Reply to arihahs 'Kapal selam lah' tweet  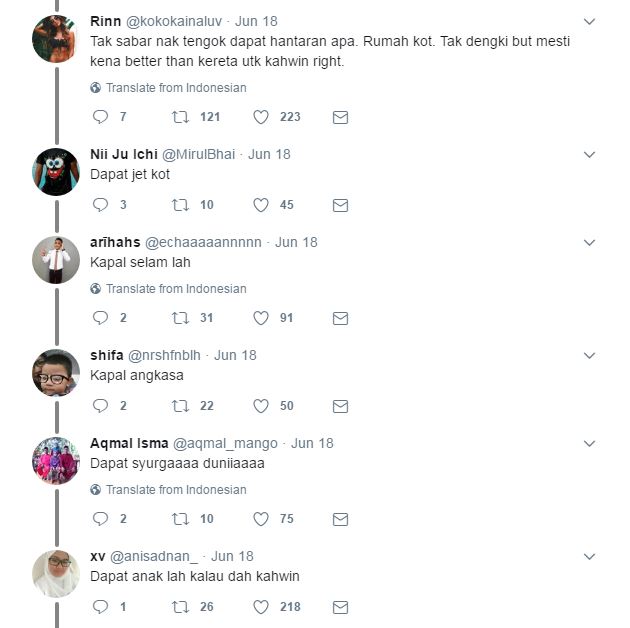pos(100,318)
